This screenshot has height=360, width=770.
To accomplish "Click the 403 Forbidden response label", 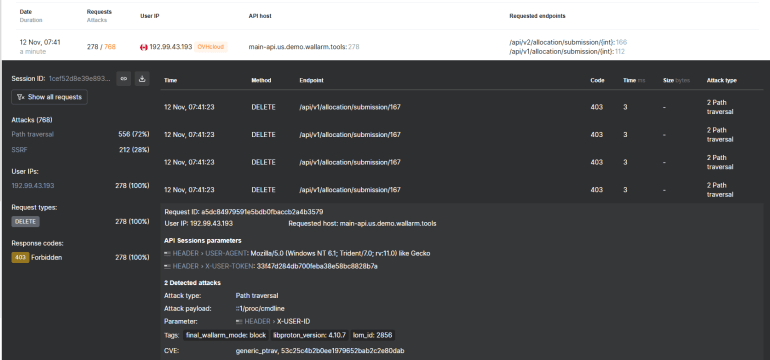I will (x=47, y=257).
